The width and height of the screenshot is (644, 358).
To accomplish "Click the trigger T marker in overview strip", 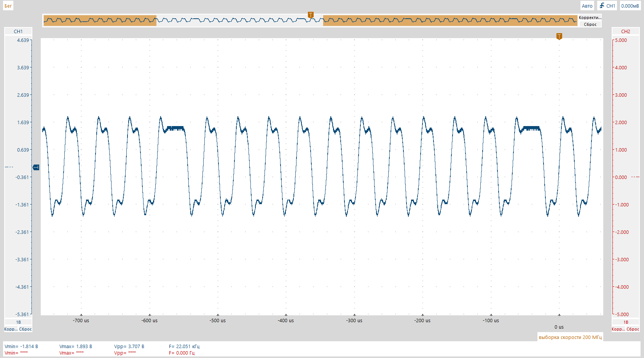I will [x=311, y=15].
